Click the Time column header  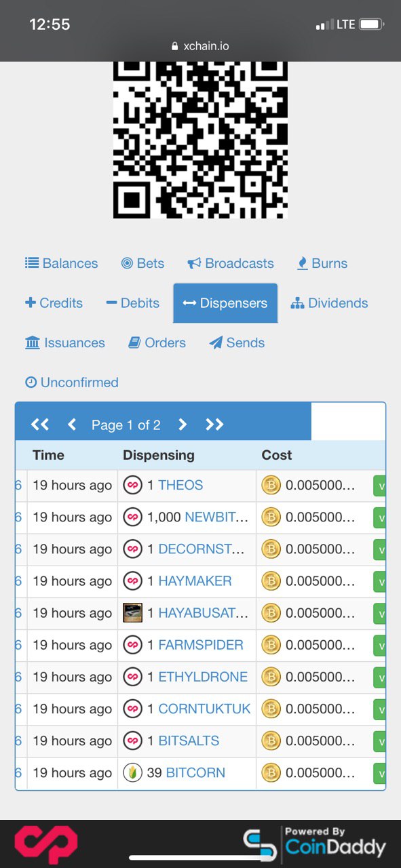(x=48, y=455)
